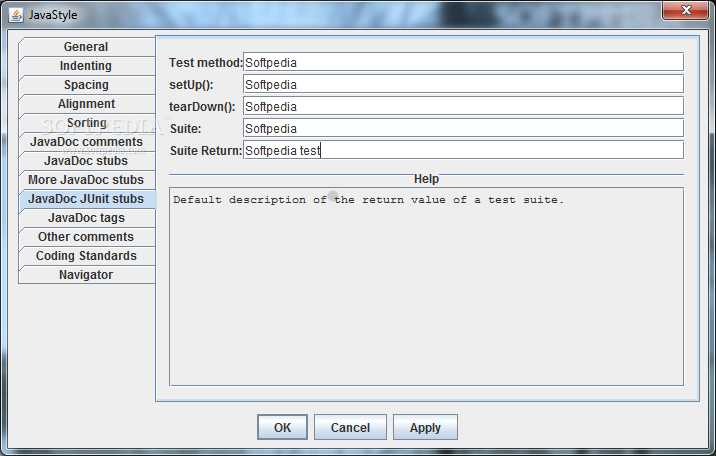Open the JavaDoc tags tab
This screenshot has width=716, height=456.
[87, 218]
